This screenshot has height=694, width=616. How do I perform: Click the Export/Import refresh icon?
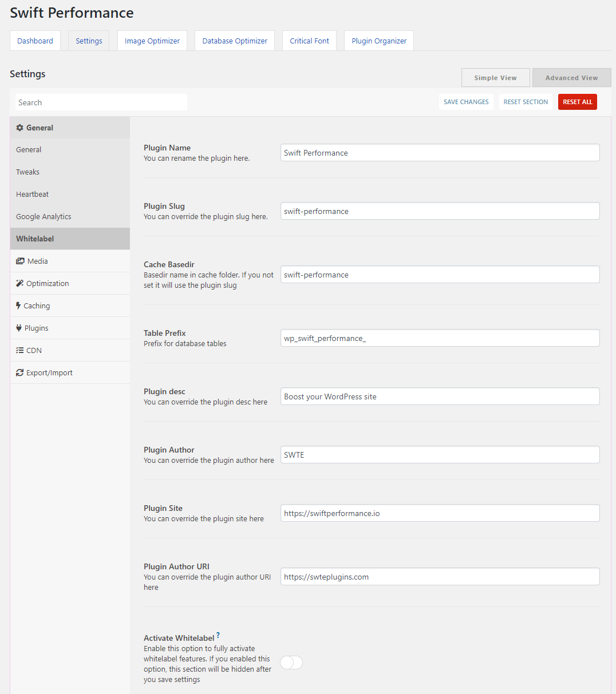20,372
